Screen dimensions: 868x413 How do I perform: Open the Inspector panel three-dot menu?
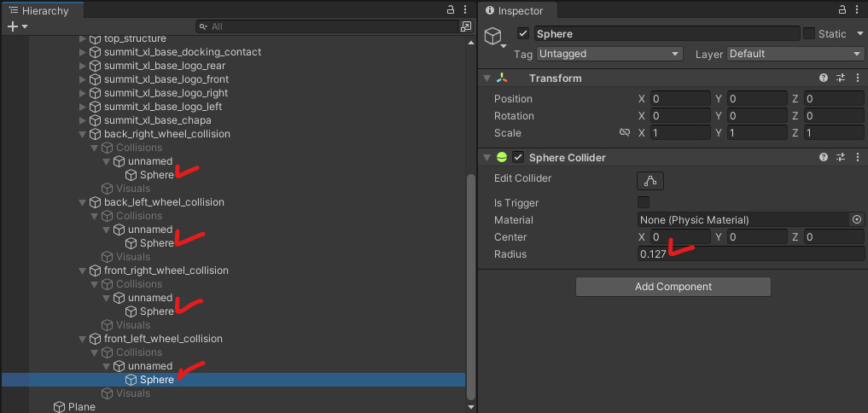pos(856,9)
